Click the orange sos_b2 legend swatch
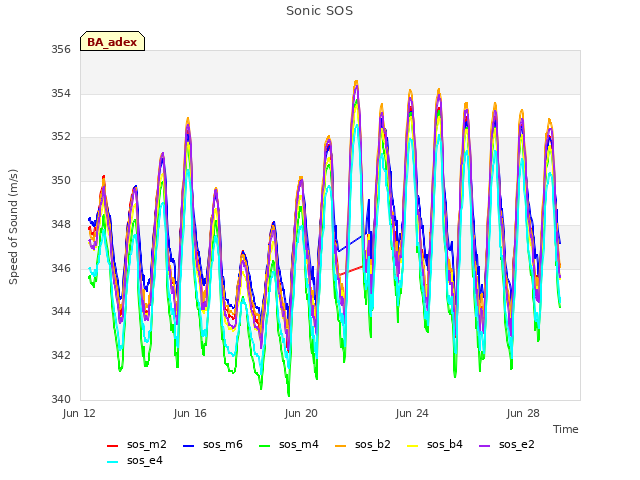The image size is (640, 480). pos(340,446)
